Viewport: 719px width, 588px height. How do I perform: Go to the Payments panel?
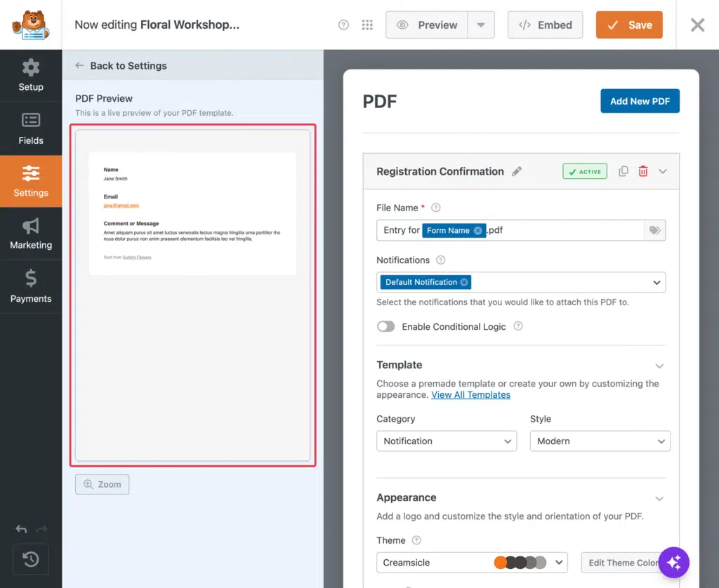point(31,286)
